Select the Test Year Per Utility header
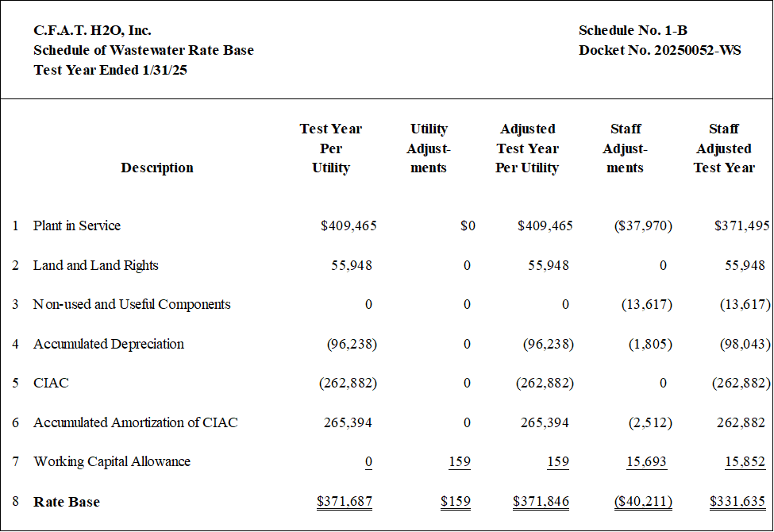774x532 pixels. [x=331, y=148]
